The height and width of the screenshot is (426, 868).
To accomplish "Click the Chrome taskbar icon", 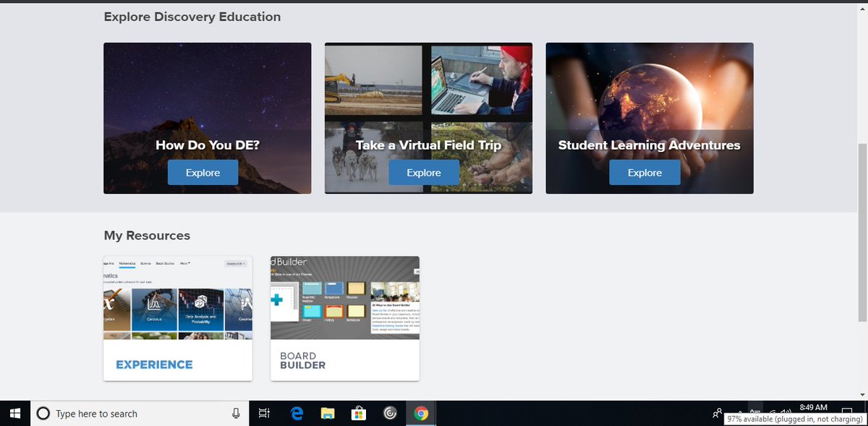I will [x=421, y=414].
